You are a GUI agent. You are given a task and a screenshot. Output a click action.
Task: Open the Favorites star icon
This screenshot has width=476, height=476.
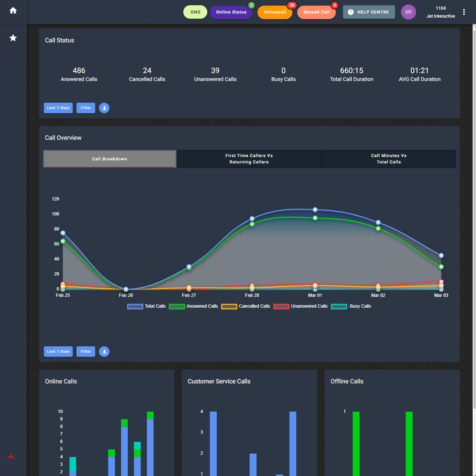tap(13, 38)
